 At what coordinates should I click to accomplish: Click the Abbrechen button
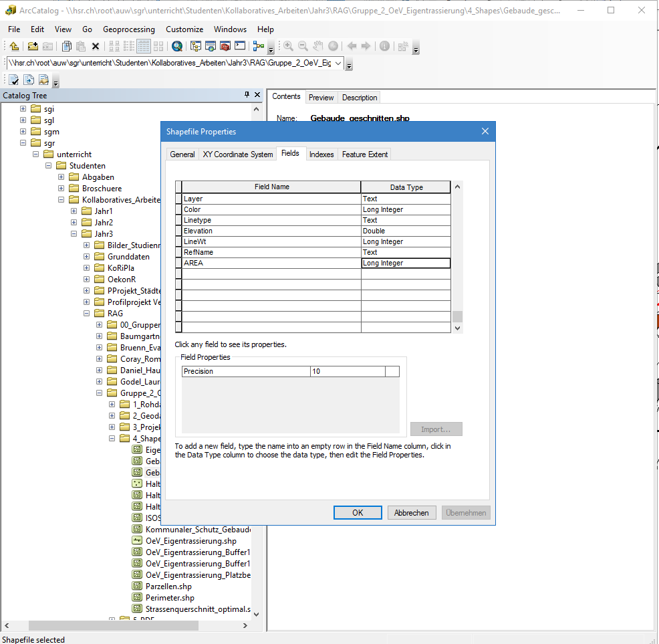coord(412,512)
